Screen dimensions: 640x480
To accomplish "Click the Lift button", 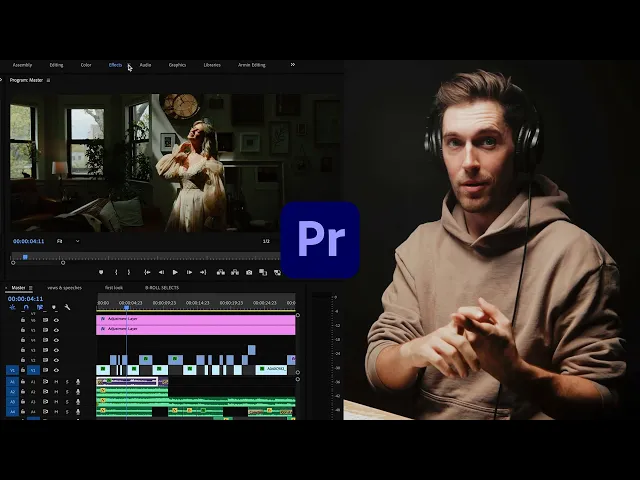I will (x=221, y=272).
